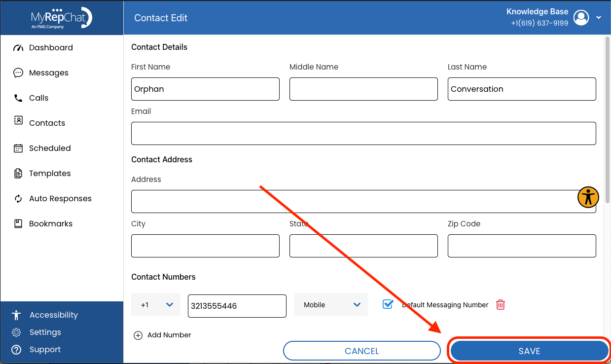Image resolution: width=611 pixels, height=364 pixels.
Task: Open Calls in sidebar
Action: 38,98
